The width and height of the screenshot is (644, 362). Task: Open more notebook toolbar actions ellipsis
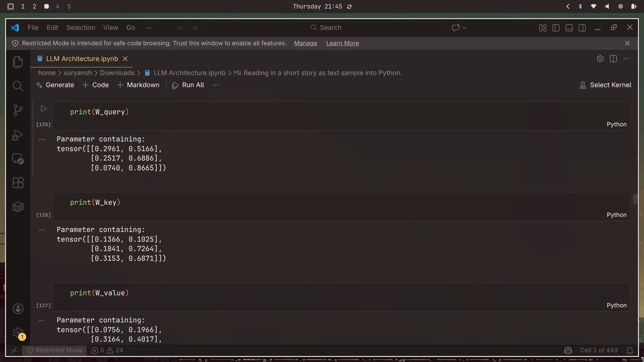click(216, 85)
